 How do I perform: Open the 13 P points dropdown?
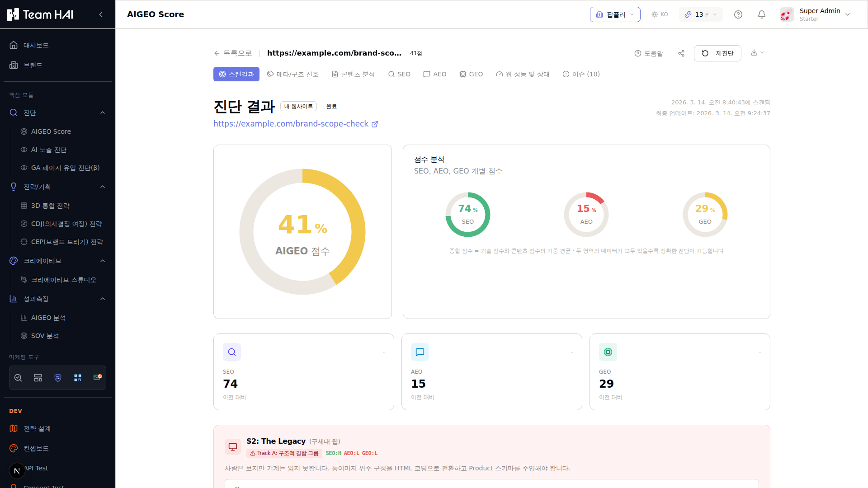coord(701,14)
